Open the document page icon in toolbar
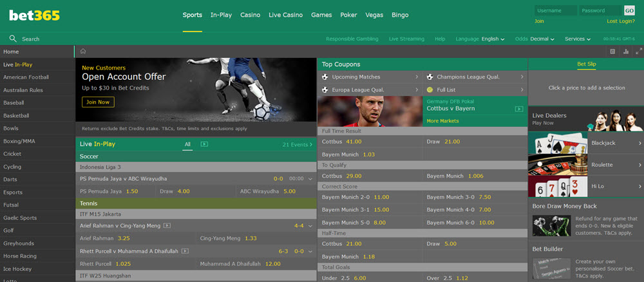The image size is (644, 282). click(x=612, y=52)
